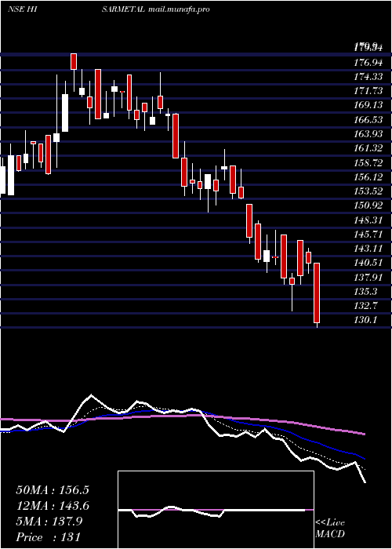The image size is (392, 549).
Task: Select the 166.53 price level label
Action: [x=368, y=120]
